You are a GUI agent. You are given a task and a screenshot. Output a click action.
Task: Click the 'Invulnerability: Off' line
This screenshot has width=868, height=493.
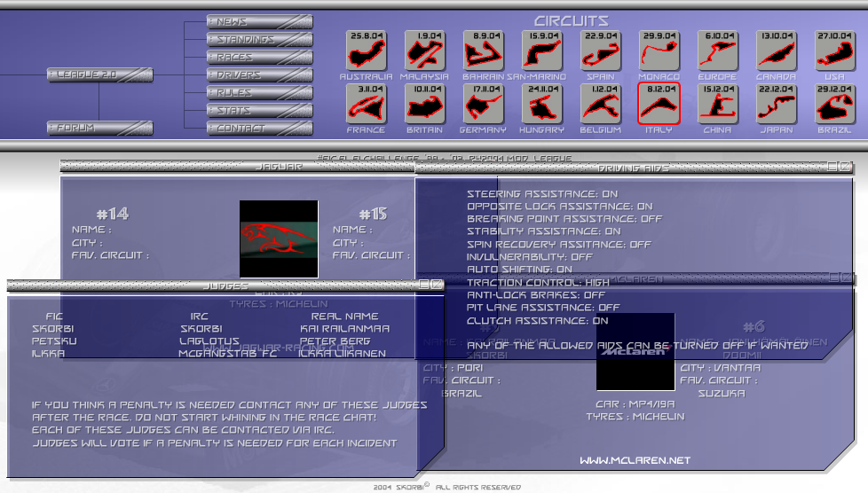click(529, 257)
